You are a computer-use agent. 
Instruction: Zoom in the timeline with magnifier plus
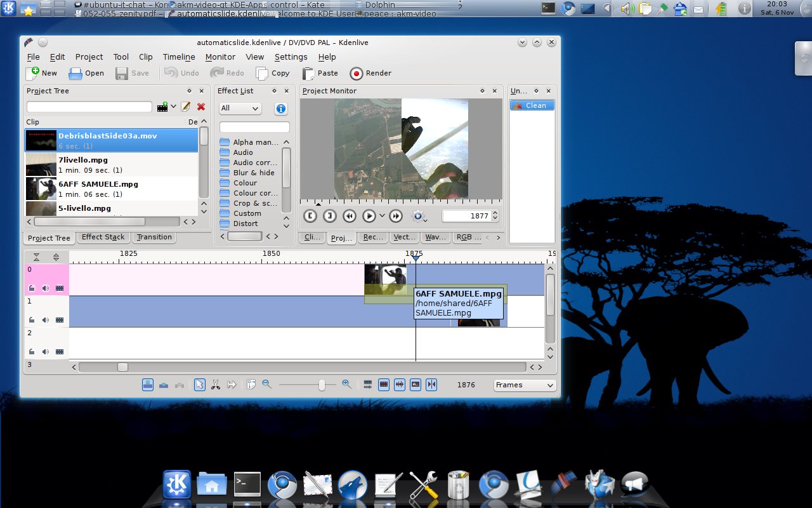346,384
